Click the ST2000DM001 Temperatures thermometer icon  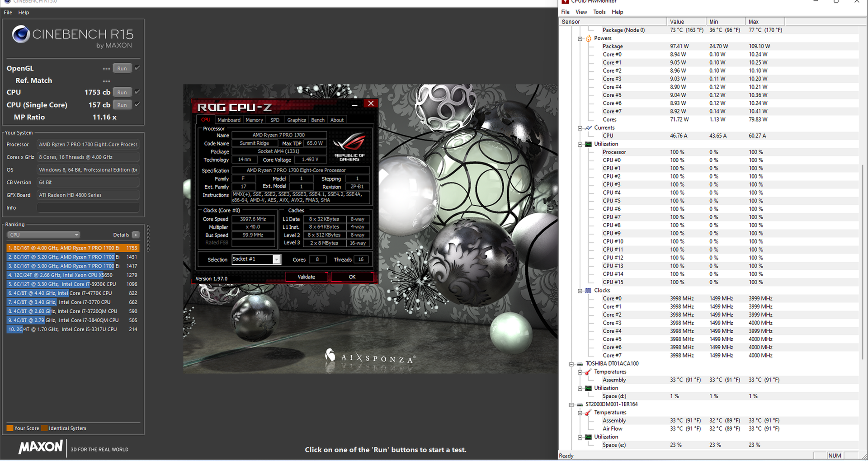click(589, 413)
